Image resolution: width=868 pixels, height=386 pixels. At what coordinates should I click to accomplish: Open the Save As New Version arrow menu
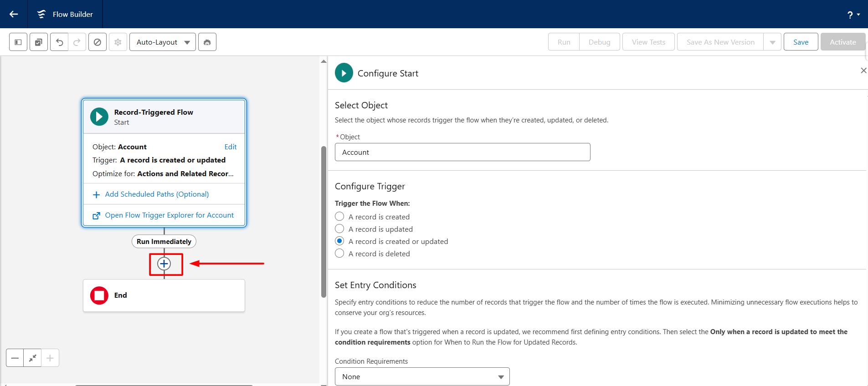point(772,42)
